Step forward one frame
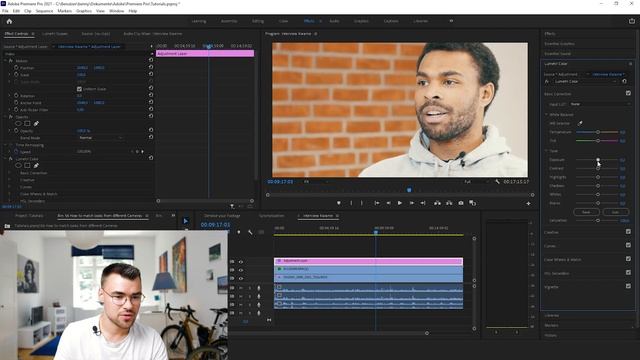The width and height of the screenshot is (640, 360). pyautogui.click(x=411, y=203)
